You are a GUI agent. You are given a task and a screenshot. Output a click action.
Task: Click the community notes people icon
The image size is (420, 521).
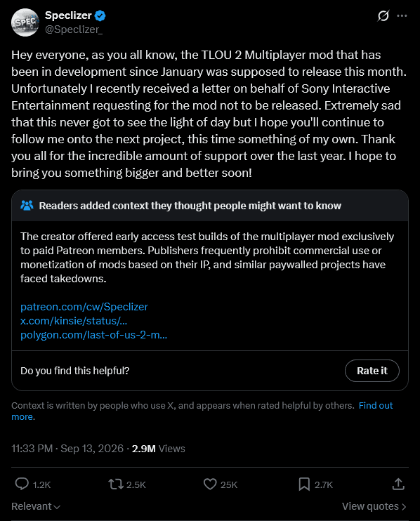click(27, 205)
